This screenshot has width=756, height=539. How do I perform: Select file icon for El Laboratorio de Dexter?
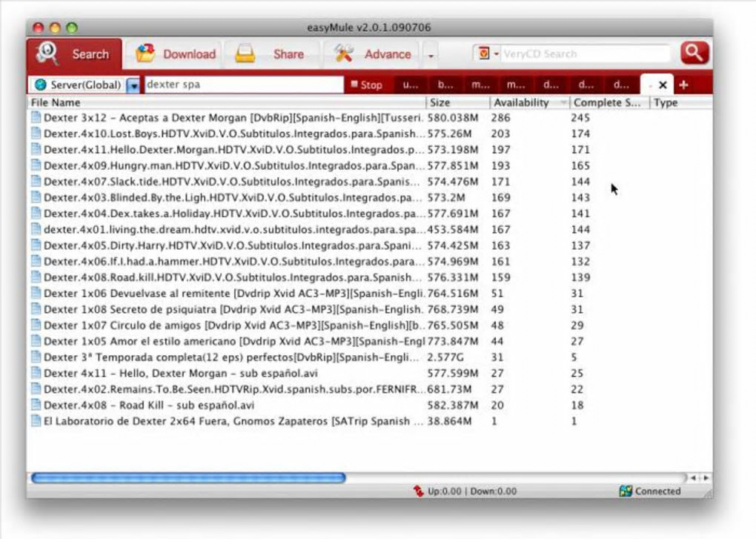[x=36, y=420]
